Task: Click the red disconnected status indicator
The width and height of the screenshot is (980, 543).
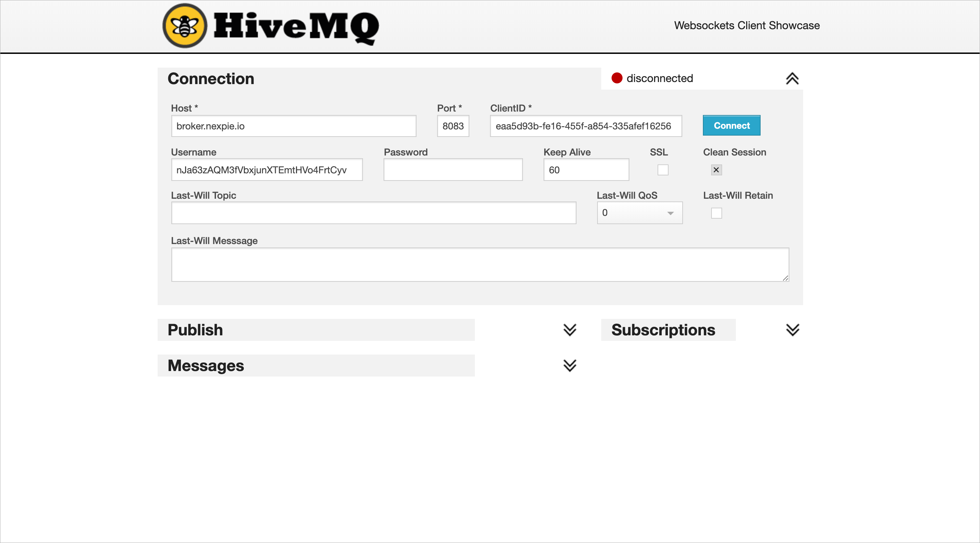Action: click(616, 78)
